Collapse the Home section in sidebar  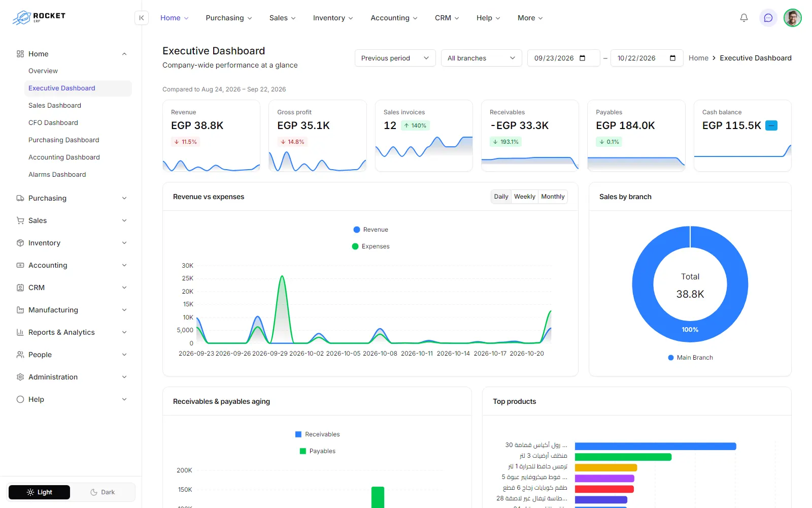click(x=124, y=54)
